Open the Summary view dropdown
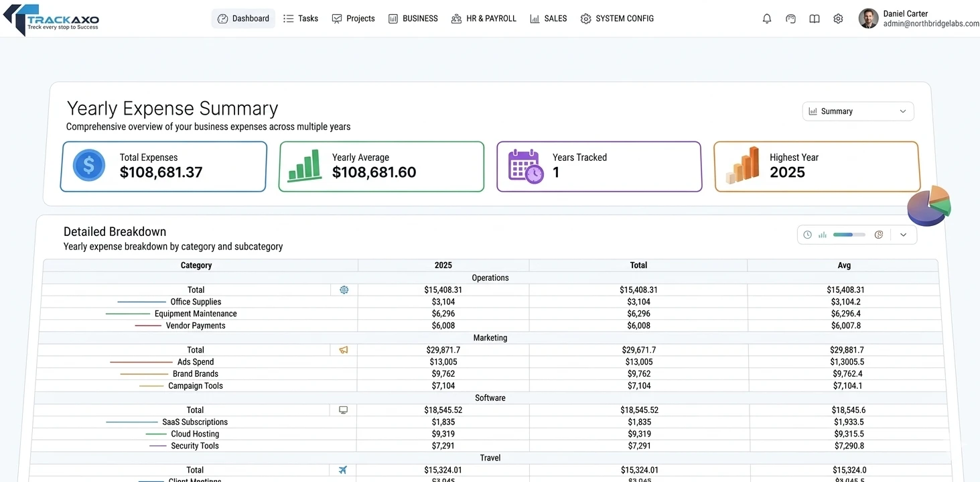 click(x=857, y=111)
